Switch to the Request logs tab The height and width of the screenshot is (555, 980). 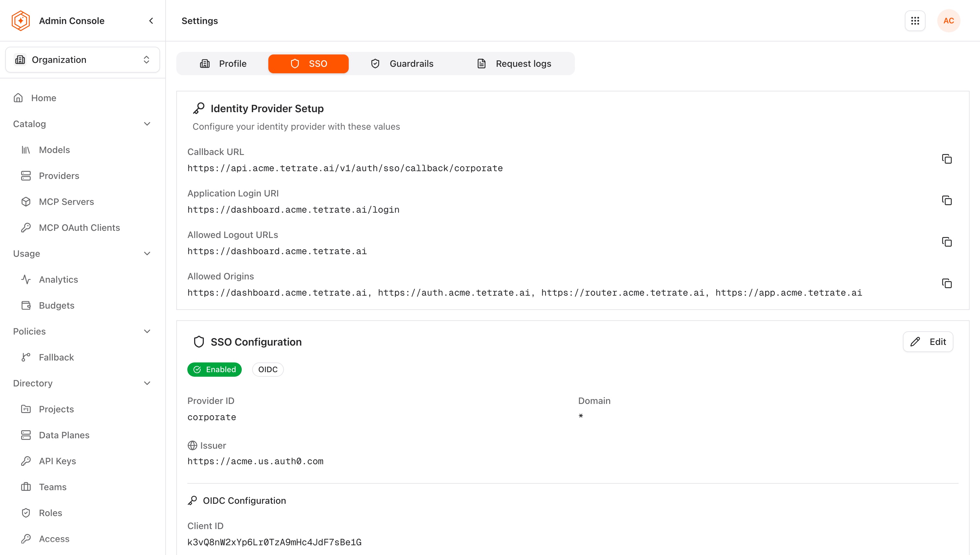click(x=514, y=64)
